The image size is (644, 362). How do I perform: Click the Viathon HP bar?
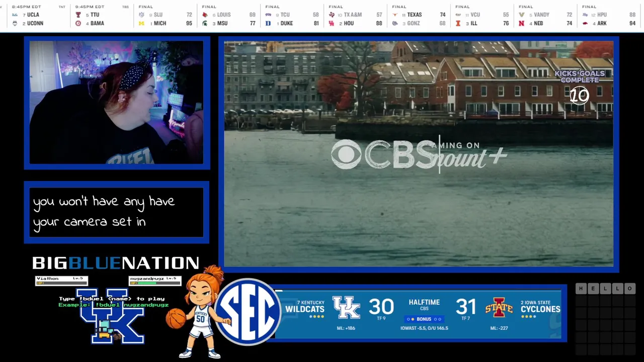click(61, 283)
